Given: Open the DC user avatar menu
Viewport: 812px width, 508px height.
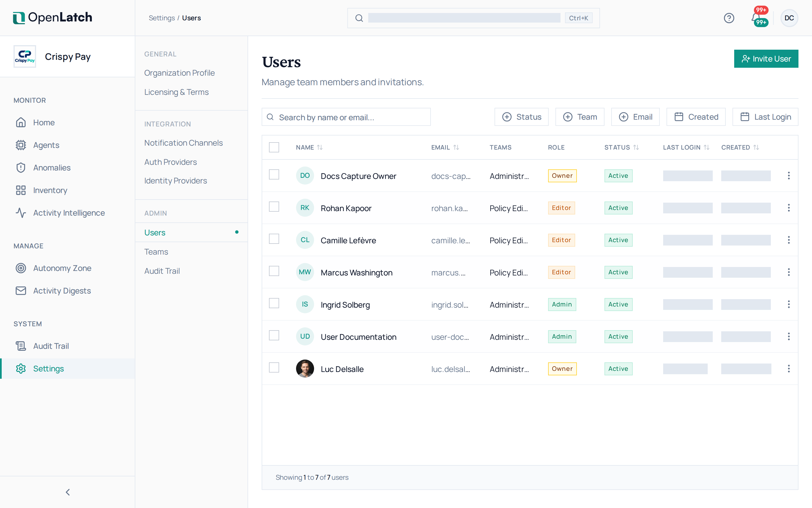Looking at the screenshot, I should tap(789, 18).
